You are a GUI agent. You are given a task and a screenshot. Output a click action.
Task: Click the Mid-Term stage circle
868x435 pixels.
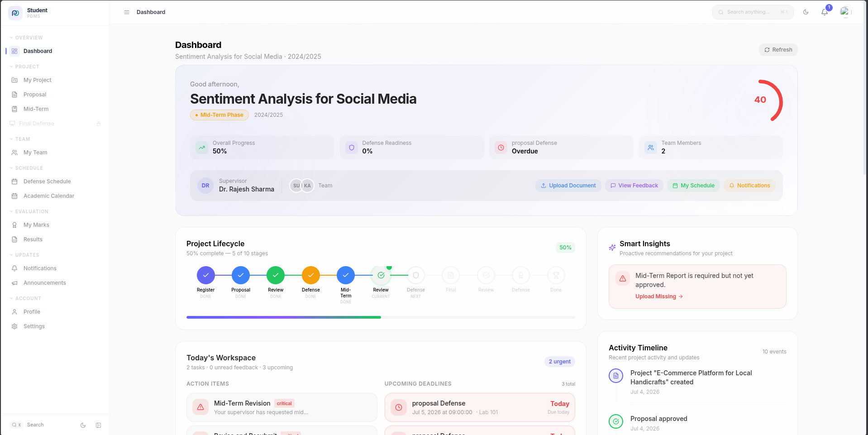(x=346, y=275)
